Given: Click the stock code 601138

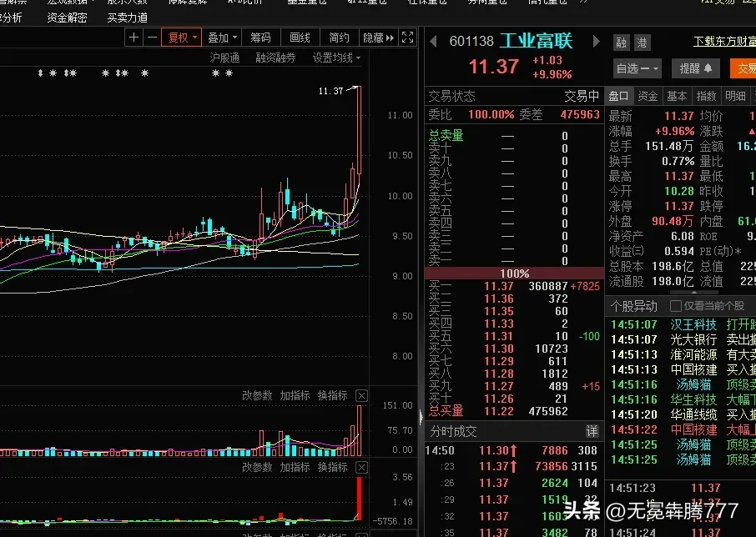Looking at the screenshot, I should 471,42.
